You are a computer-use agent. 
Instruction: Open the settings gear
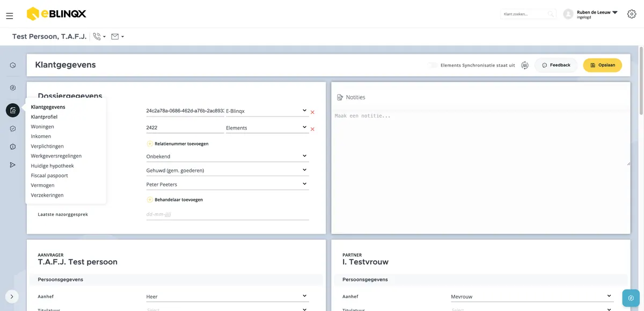[632, 14]
